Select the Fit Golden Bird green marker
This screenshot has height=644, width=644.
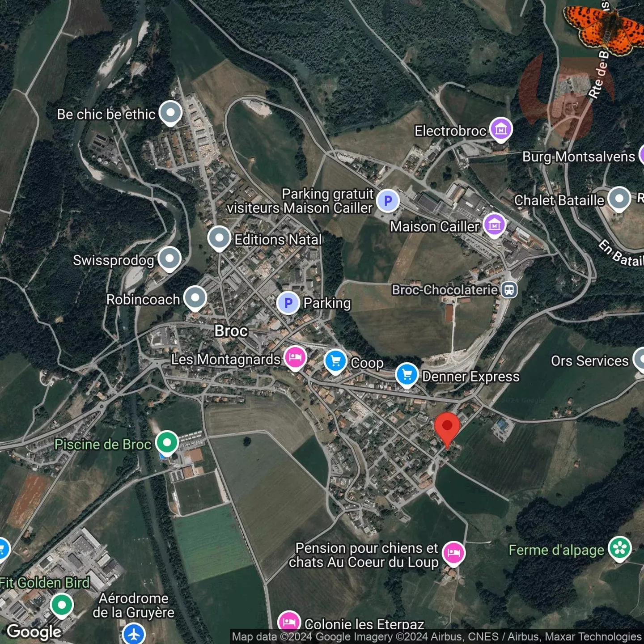pyautogui.click(x=62, y=605)
